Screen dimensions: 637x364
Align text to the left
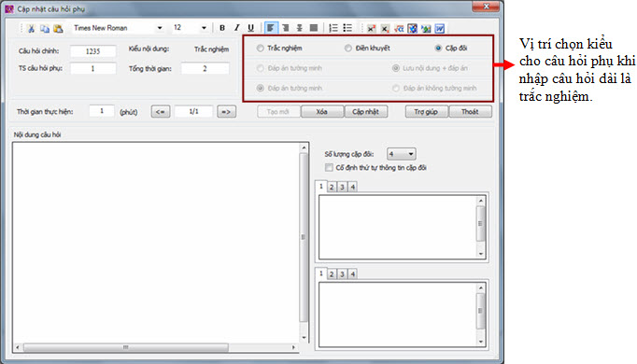[271, 28]
